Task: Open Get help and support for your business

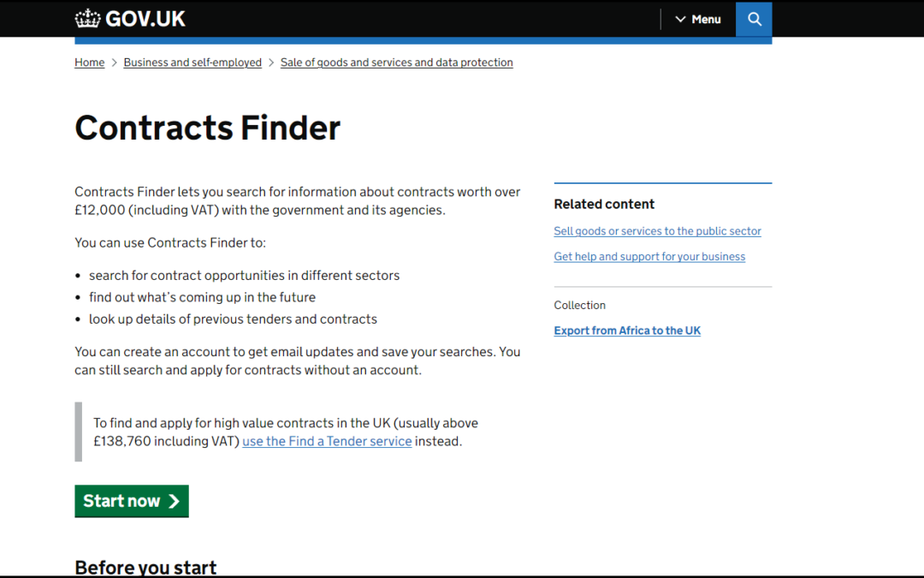Action: 649,257
